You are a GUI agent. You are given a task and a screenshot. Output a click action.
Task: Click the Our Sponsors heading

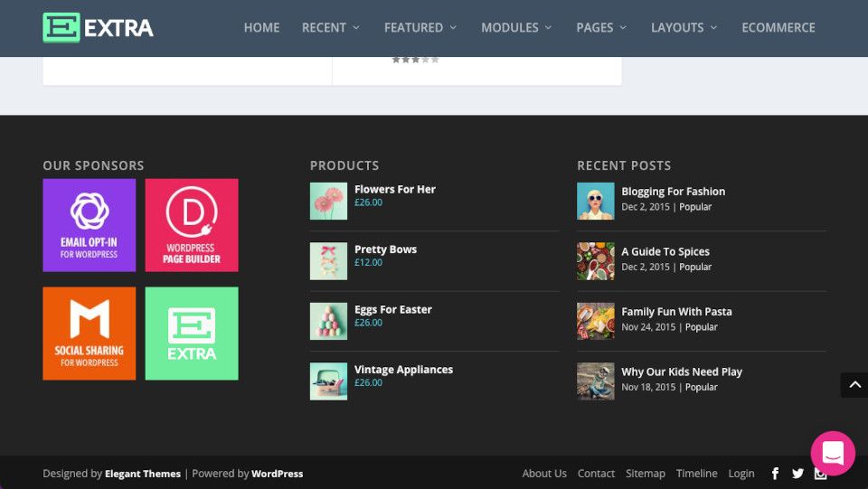click(93, 165)
